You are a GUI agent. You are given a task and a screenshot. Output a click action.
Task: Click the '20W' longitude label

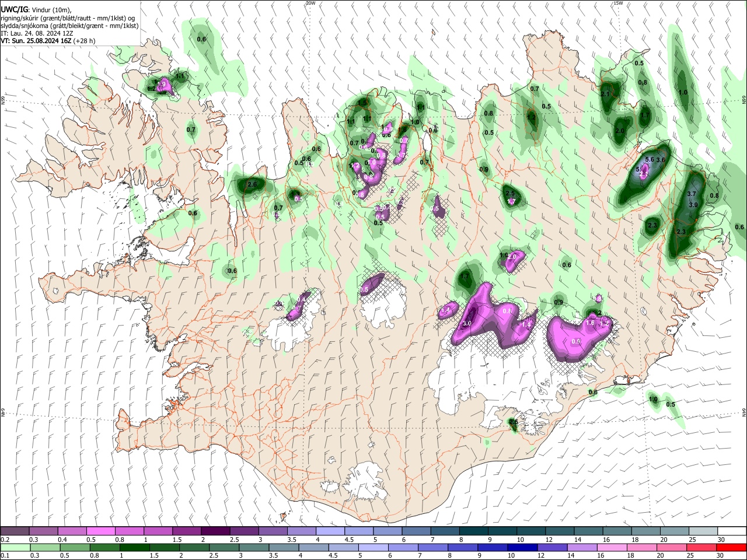pyautogui.click(x=310, y=3)
